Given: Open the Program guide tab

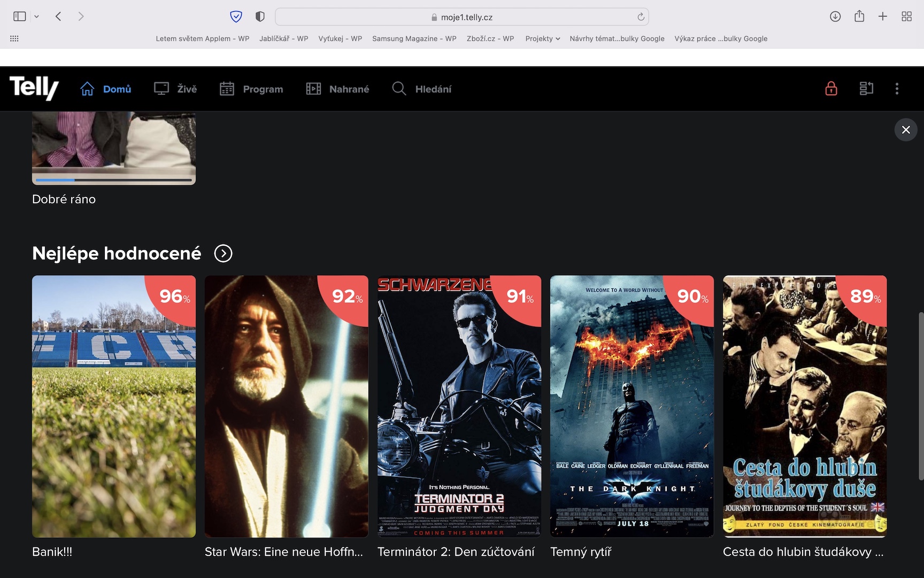Looking at the screenshot, I should point(251,89).
